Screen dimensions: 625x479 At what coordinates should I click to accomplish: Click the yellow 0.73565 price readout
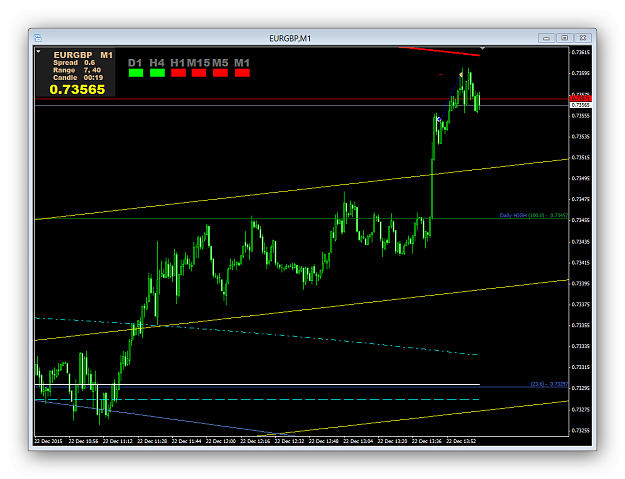(x=77, y=89)
